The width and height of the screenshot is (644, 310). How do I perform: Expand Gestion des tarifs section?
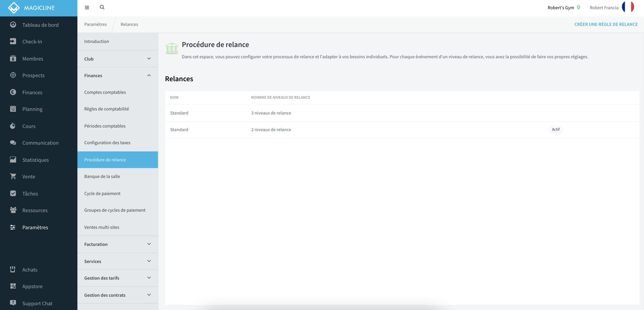118,278
